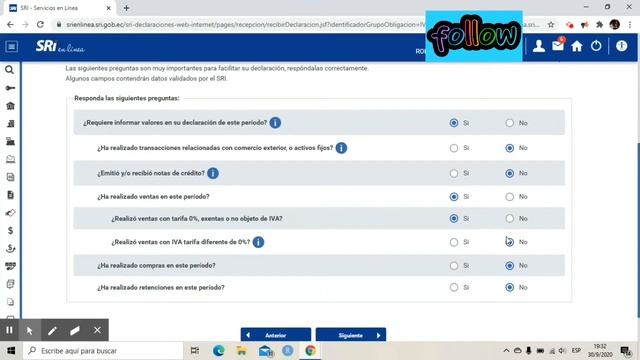This screenshot has width=640, height=360.
Task: Open Windows notification center
Action: click(626, 351)
